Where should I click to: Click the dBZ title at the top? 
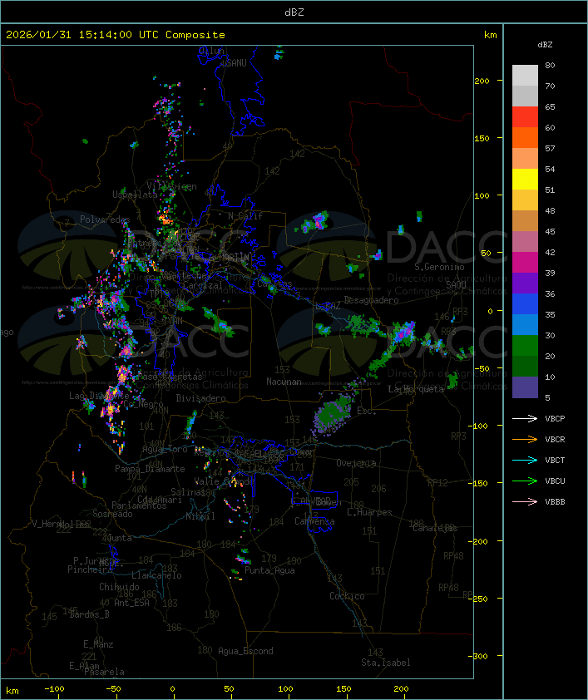click(294, 12)
